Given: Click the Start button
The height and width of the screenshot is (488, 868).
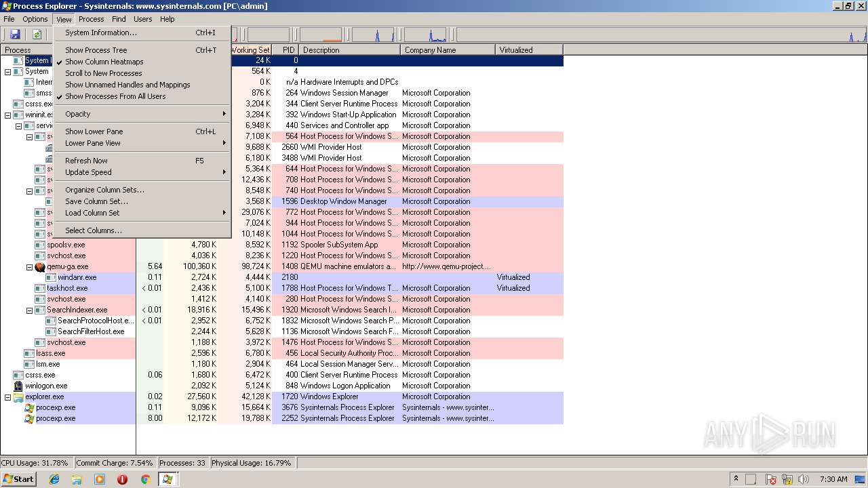Looking at the screenshot, I should 18,479.
